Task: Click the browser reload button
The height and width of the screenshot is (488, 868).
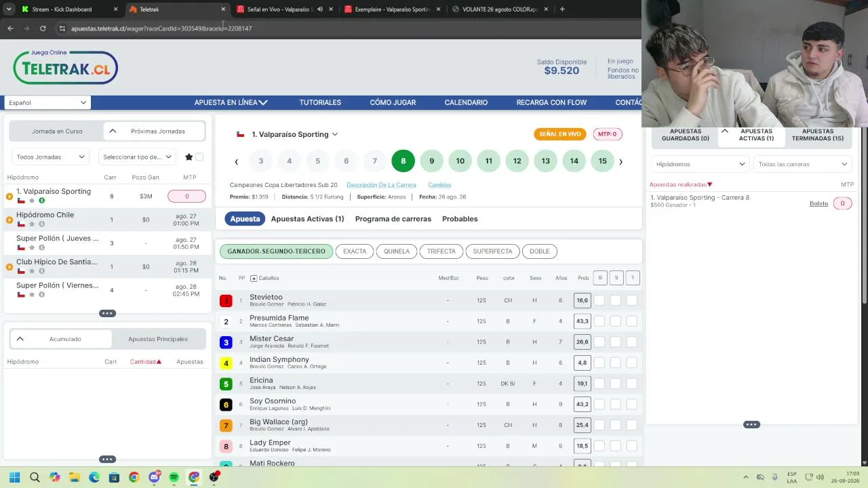Action: click(43, 28)
